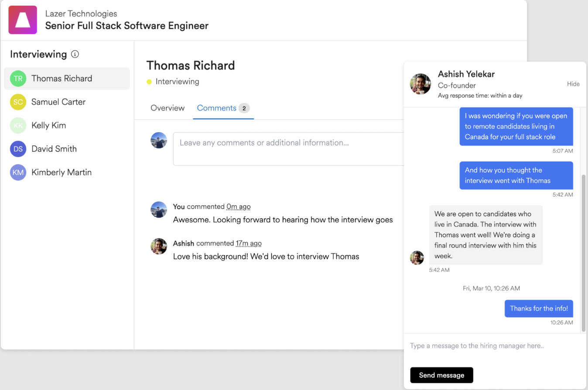Click the 17m ago comment timestamp
This screenshot has height=390, width=588.
pyautogui.click(x=249, y=243)
